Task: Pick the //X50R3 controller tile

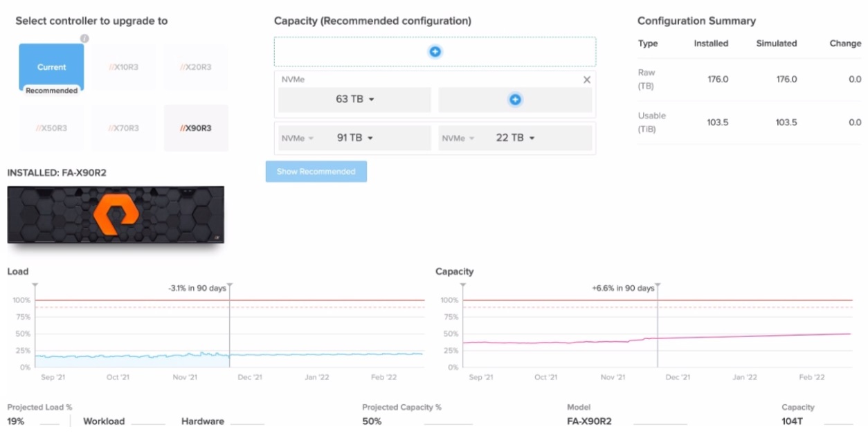Action: (x=52, y=128)
